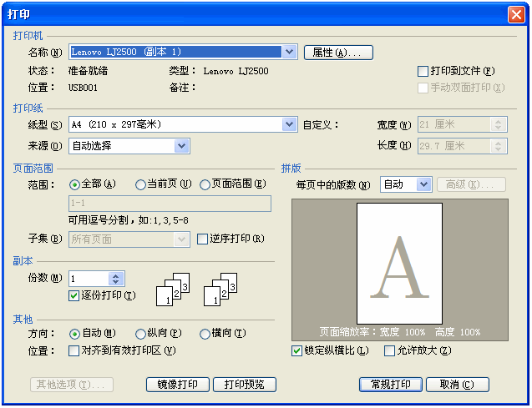Image resolution: width=532 pixels, height=408 pixels.
Task: Open the 来源 paper source dropdown
Action: click(181, 146)
